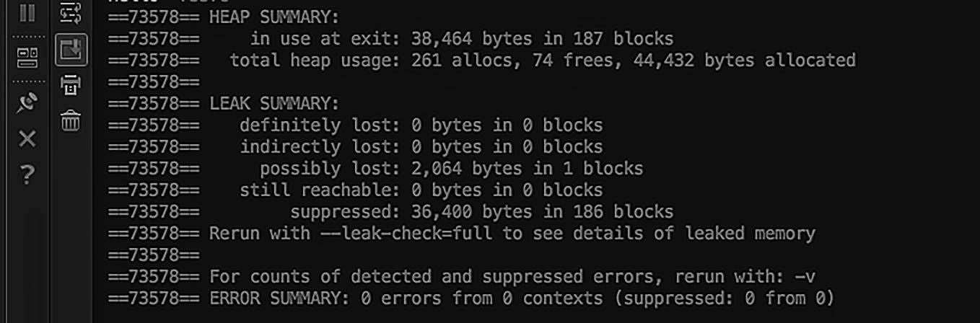Click the '--leak-check=full' rerun hint line
Viewport: 980px width, 323px height.
point(512,234)
